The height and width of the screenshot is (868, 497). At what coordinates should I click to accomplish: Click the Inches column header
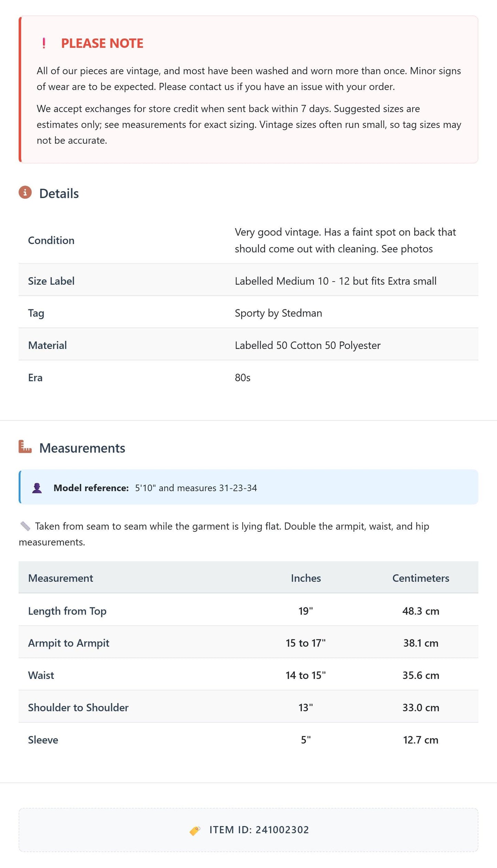[x=306, y=578]
